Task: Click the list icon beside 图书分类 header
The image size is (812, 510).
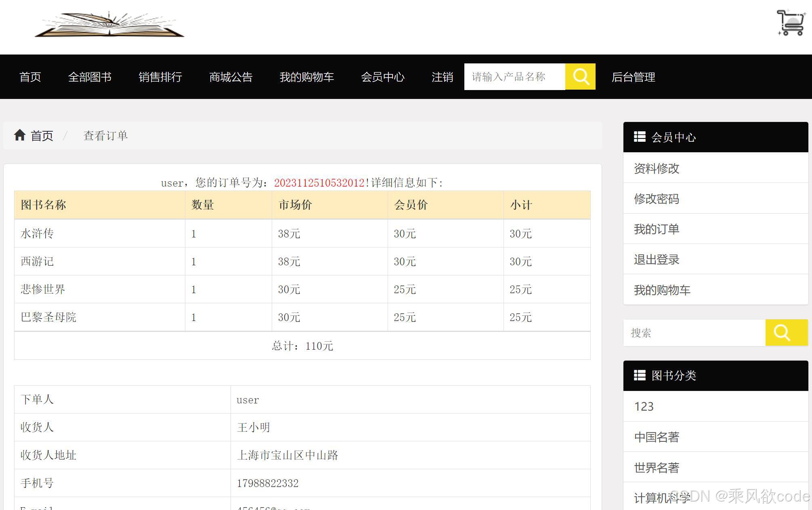Action: pos(640,375)
